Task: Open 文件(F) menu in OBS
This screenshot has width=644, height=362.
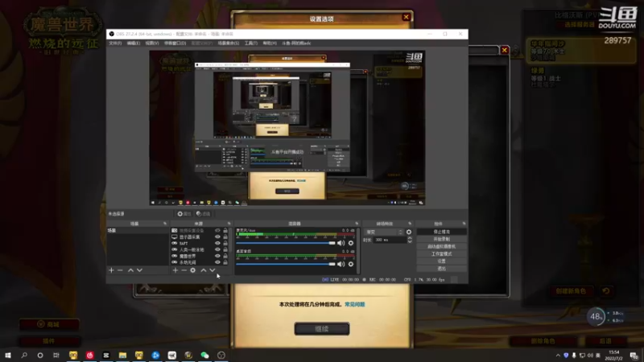Action: 115,43
